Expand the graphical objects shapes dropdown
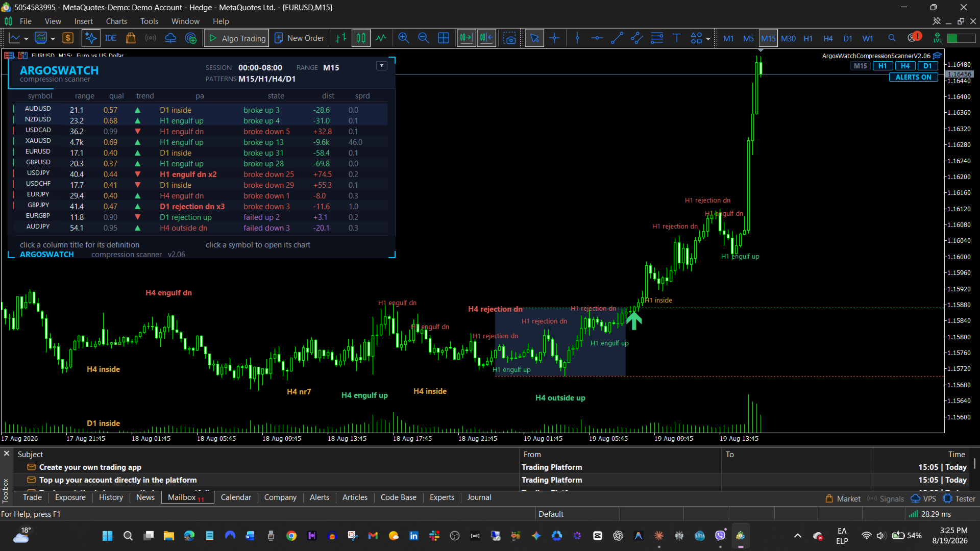980x551 pixels. [708, 39]
